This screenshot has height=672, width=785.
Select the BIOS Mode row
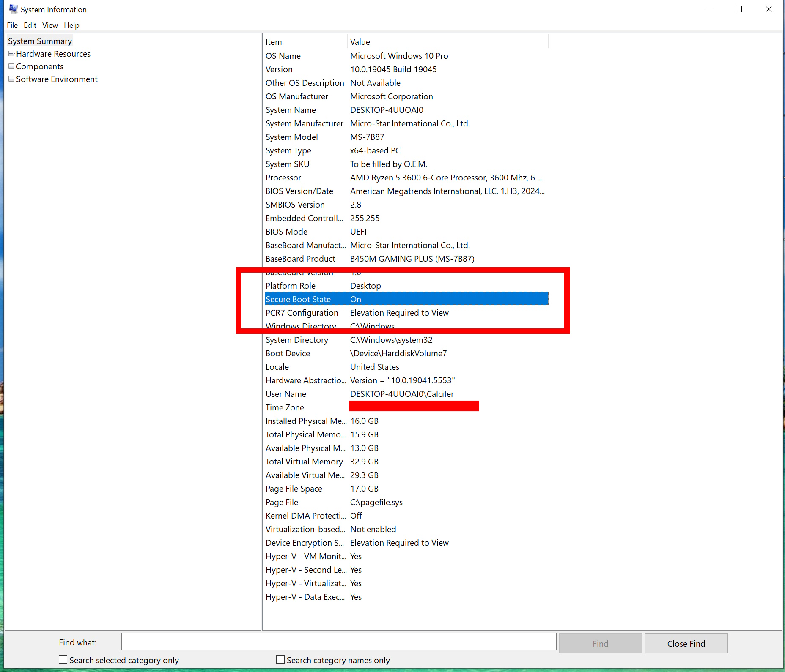pyautogui.click(x=406, y=232)
